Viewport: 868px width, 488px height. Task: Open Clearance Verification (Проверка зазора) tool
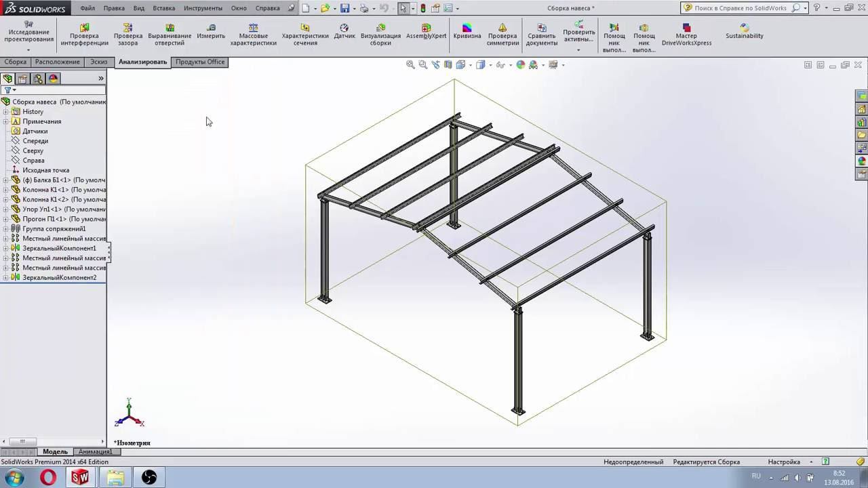(128, 35)
